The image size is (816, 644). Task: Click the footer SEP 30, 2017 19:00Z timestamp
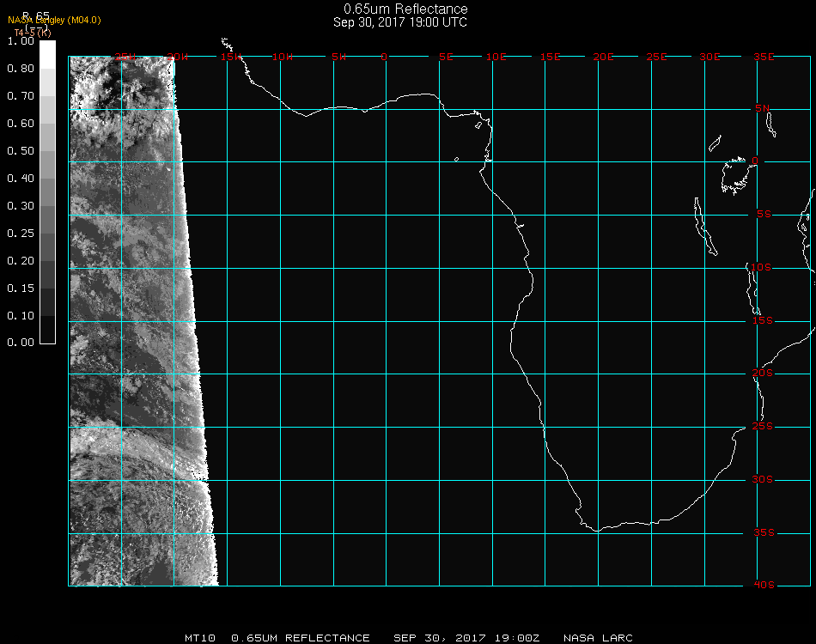(x=467, y=638)
